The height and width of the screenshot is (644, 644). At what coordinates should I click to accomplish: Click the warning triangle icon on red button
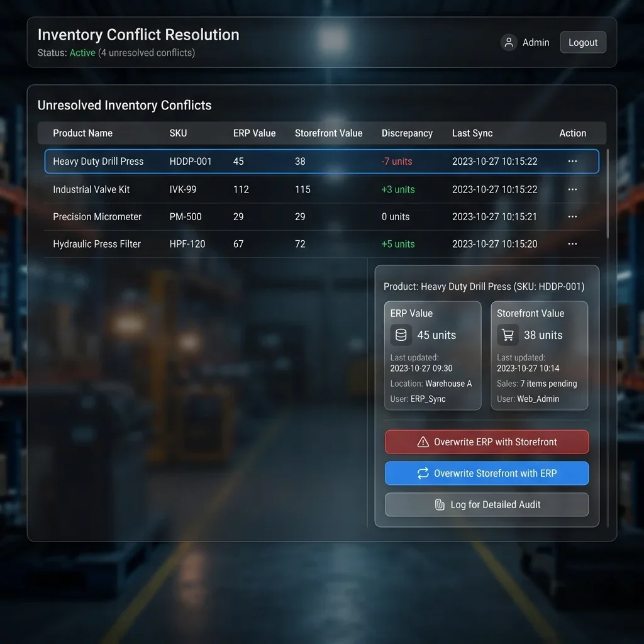point(423,442)
